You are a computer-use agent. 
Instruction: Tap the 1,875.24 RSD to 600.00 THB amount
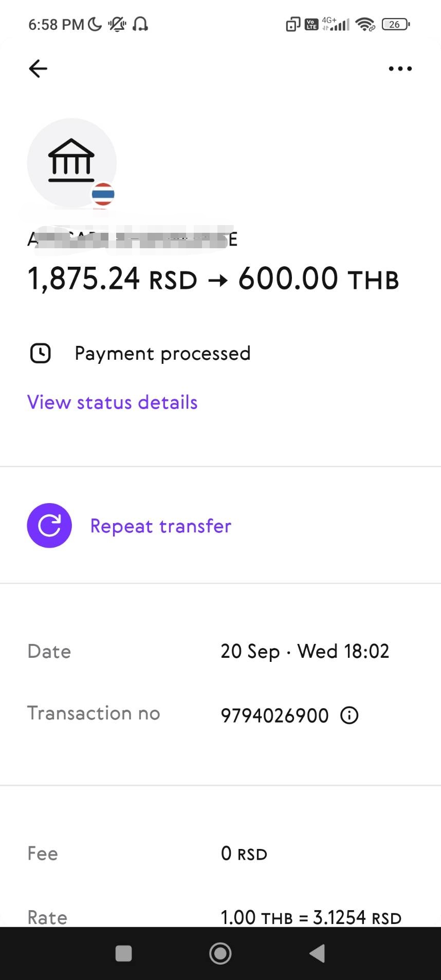(213, 279)
